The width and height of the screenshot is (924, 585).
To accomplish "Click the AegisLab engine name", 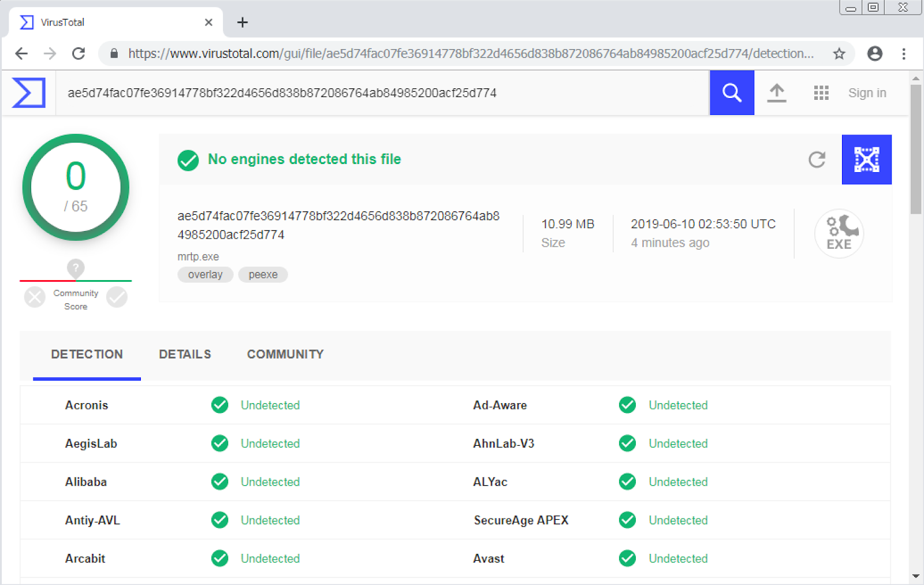I will 91,444.
